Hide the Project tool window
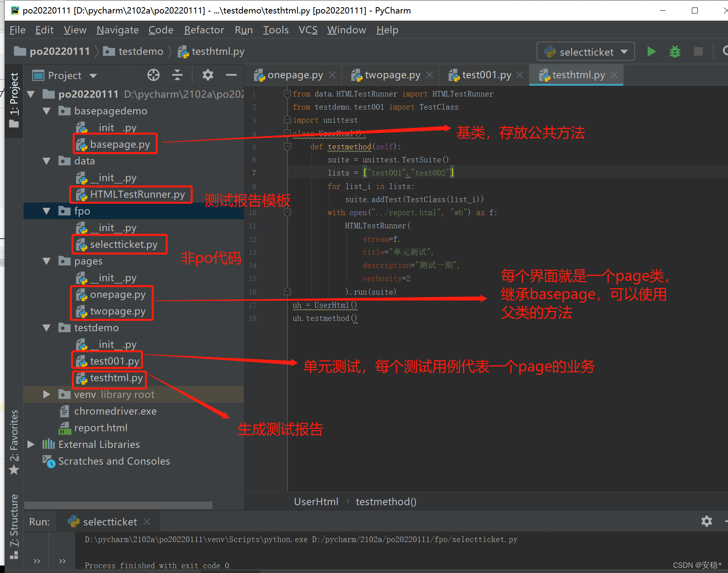 (232, 75)
